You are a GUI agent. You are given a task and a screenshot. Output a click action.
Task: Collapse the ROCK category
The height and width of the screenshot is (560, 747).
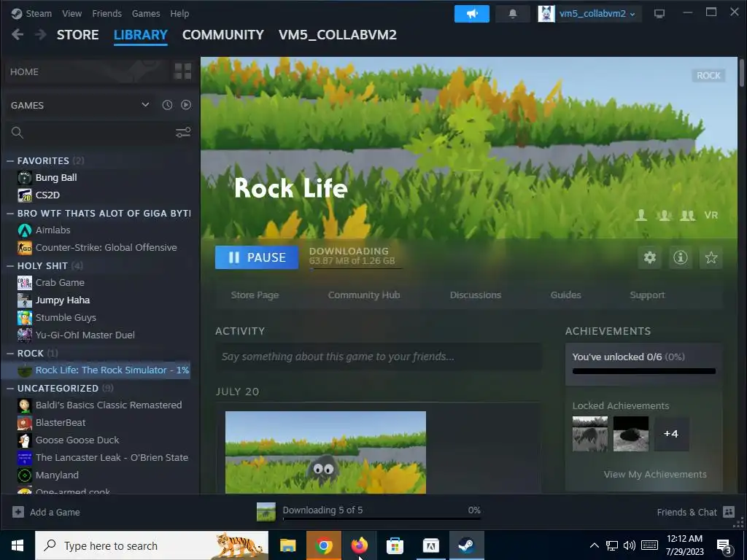point(10,354)
